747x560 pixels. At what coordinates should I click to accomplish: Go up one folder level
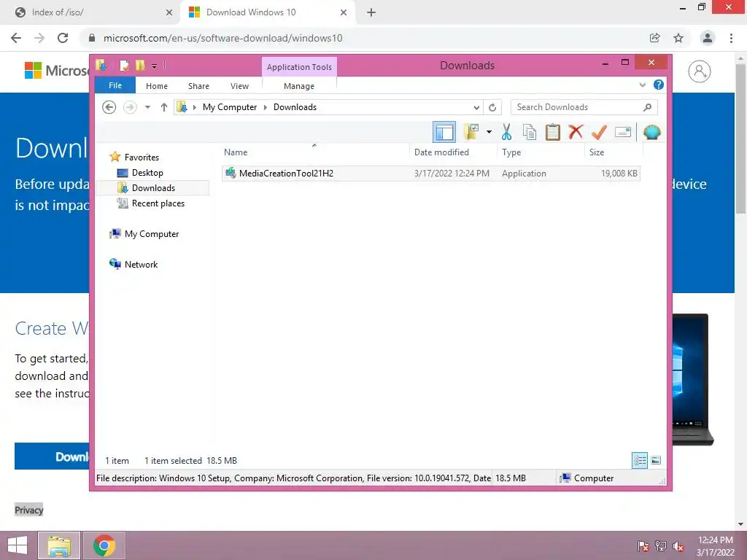(164, 107)
